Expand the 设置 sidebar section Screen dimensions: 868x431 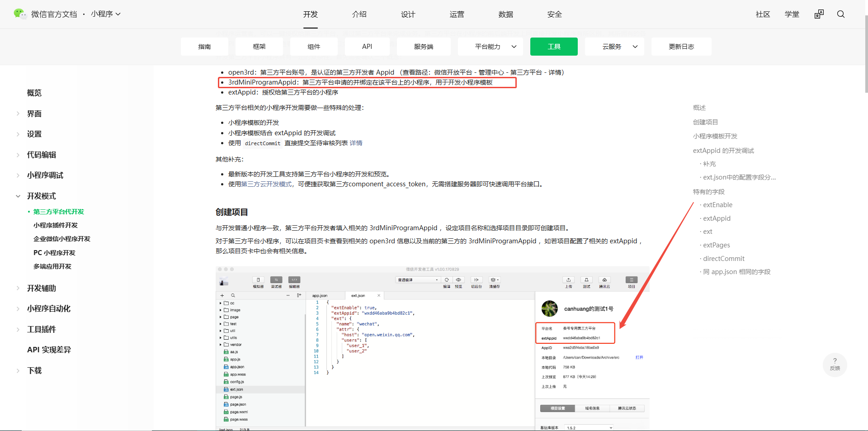coord(18,134)
